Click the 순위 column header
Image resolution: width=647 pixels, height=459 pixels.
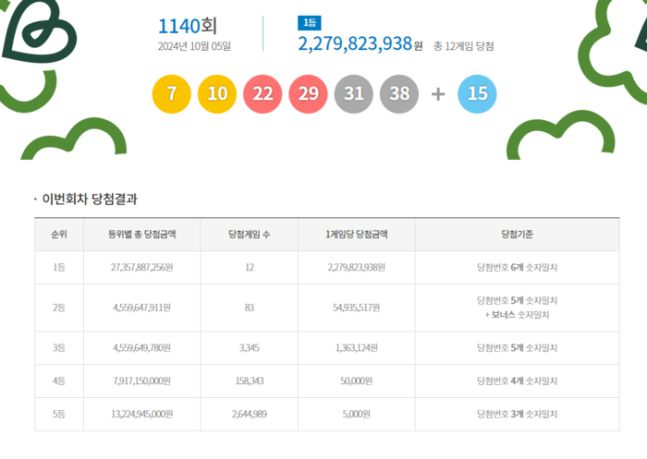coord(61,234)
